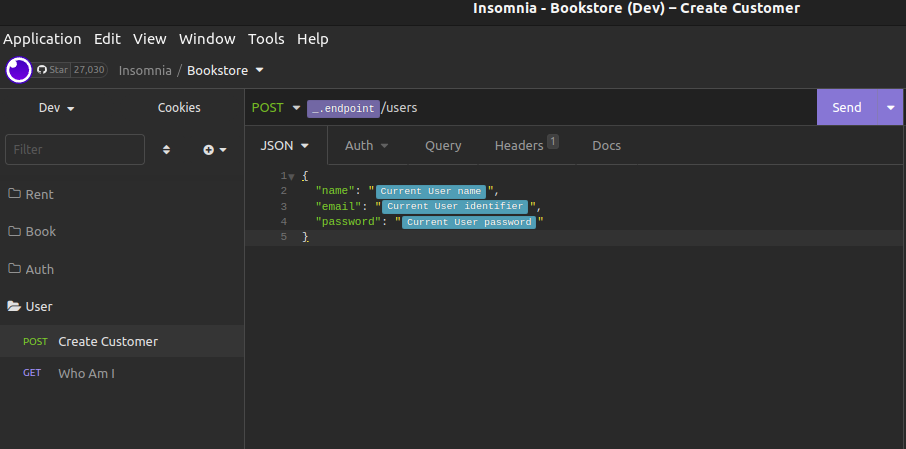Open the Bookstore workspace dropdown
Viewport: 906px width, 449px height.
225,70
